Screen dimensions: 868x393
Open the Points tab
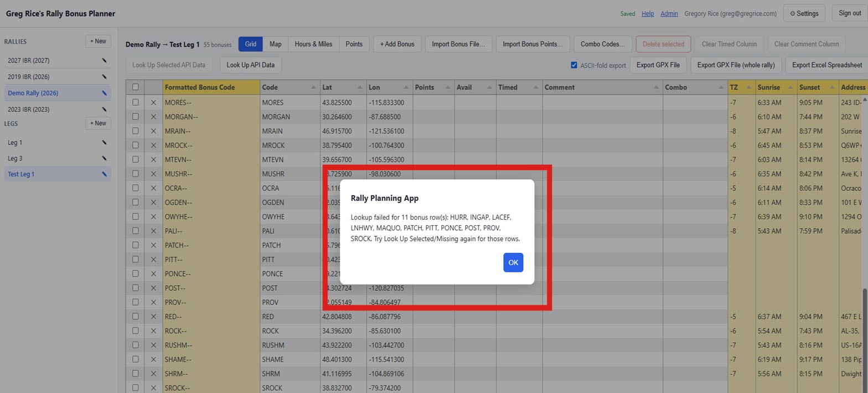pyautogui.click(x=354, y=44)
